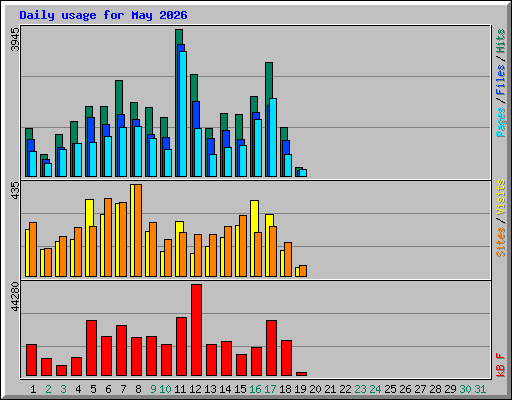Viewport: 512px width, 400px height.
Task: Click day label 12 on the x-axis
Action: pos(195,389)
